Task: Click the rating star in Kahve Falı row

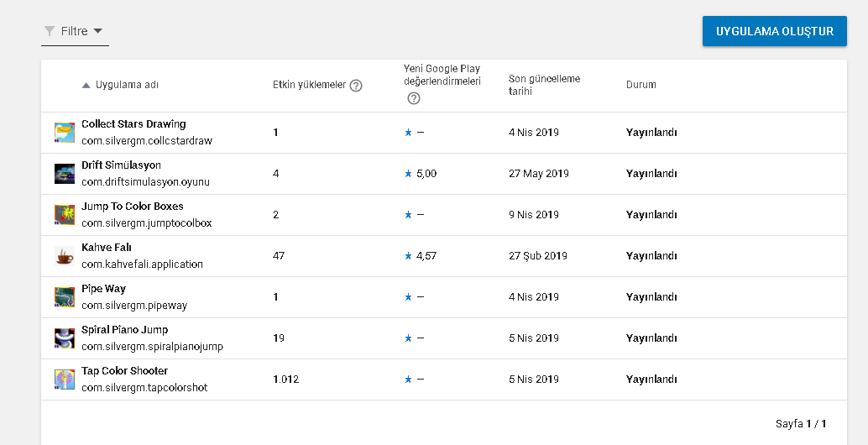Action: tap(408, 256)
